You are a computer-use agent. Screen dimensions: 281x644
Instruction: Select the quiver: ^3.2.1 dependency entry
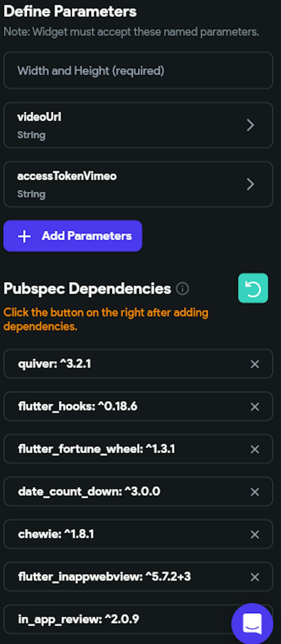point(55,364)
